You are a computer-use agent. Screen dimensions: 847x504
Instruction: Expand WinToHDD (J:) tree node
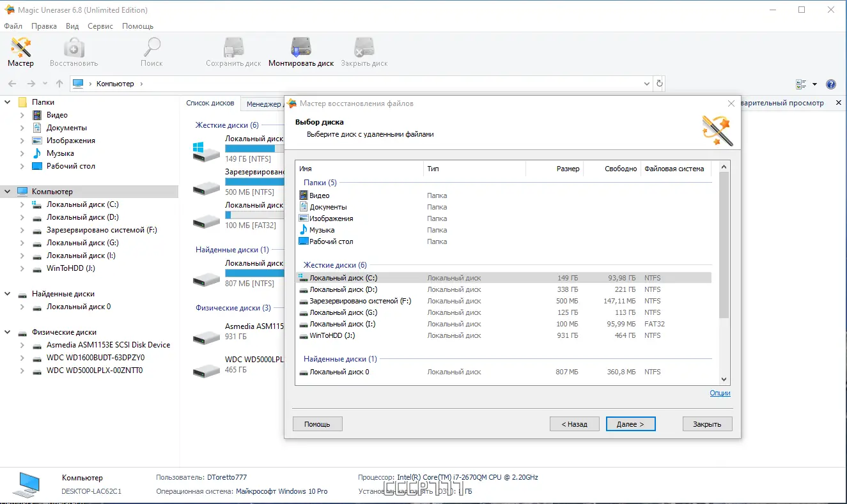(22, 268)
